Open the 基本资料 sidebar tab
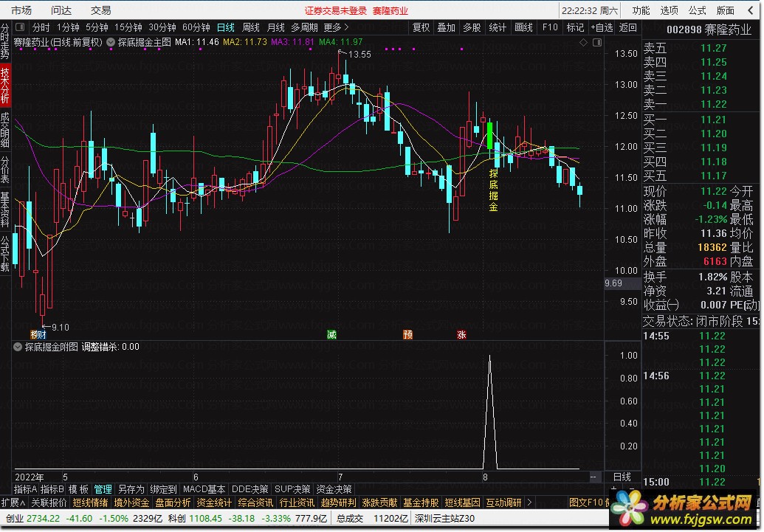This screenshot has width=764, height=532. [x=5, y=210]
